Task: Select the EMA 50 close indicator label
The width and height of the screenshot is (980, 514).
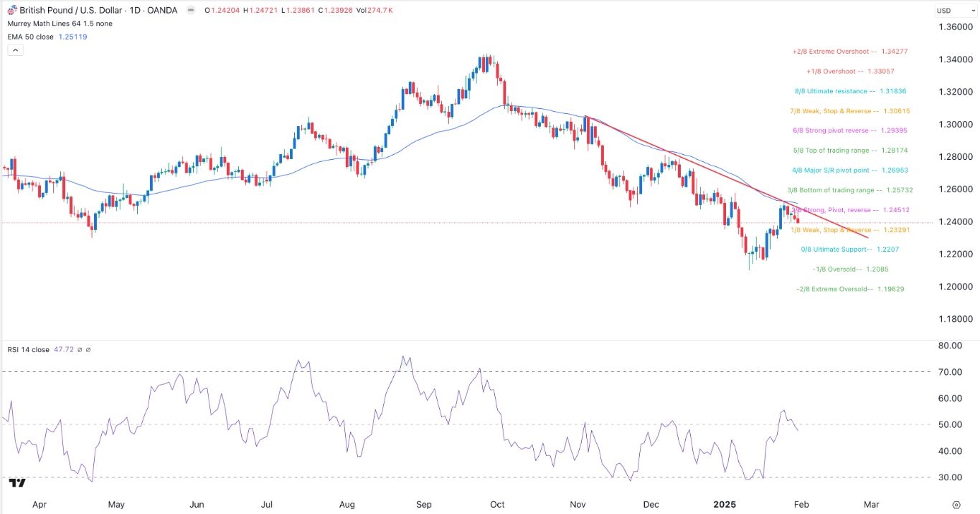Action: click(31, 37)
